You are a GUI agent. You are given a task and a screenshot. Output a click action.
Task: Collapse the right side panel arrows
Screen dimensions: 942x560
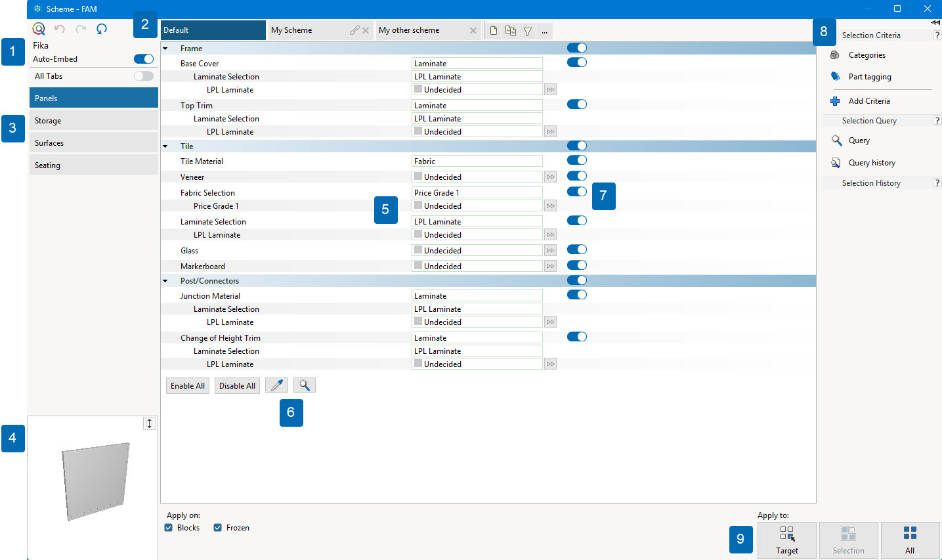[935, 22]
